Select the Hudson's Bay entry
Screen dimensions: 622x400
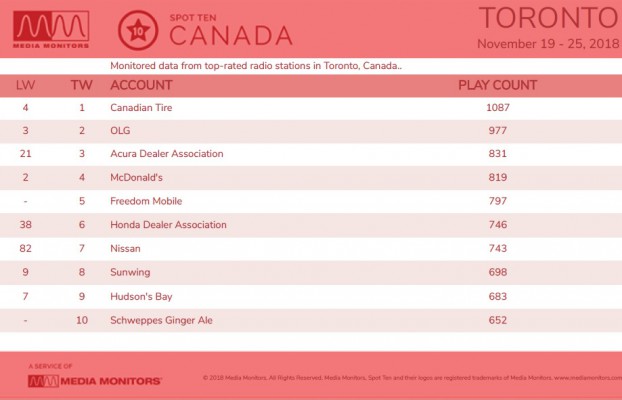(x=141, y=296)
